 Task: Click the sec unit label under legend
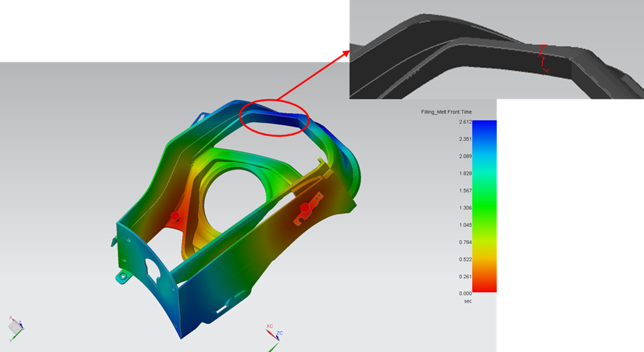click(x=468, y=301)
